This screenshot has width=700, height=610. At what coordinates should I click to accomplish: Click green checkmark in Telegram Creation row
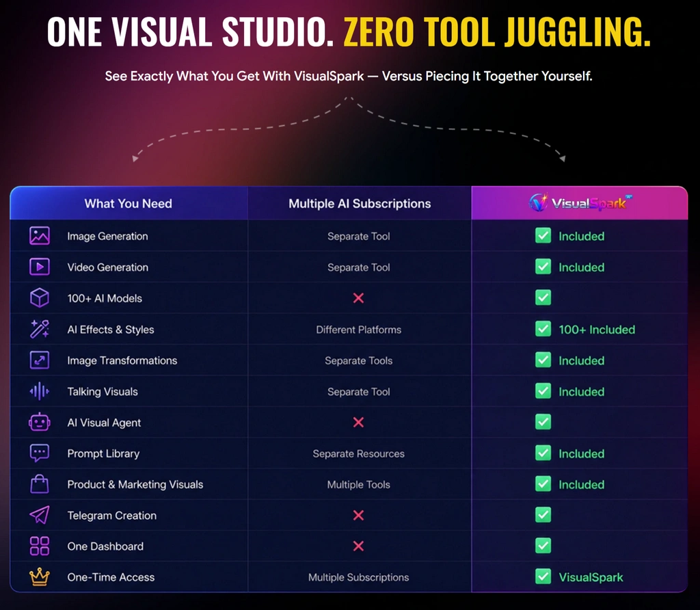(543, 514)
